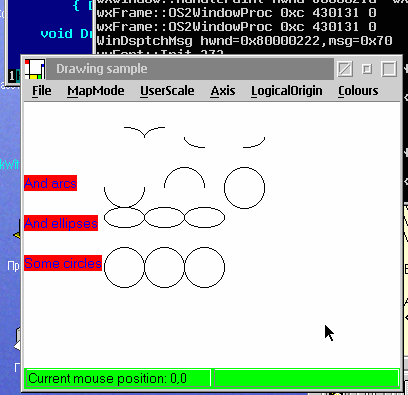The height and width of the screenshot is (395, 408).
Task: Click the hide window button with diagonal slash
Action: click(x=345, y=69)
